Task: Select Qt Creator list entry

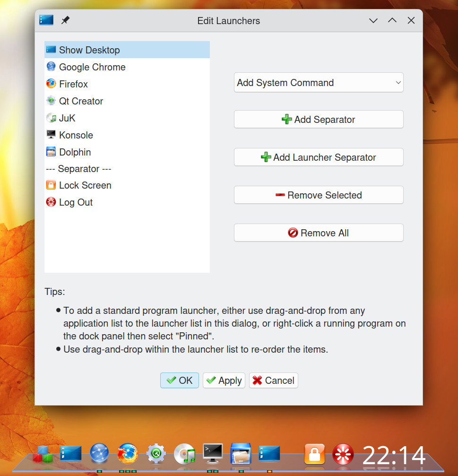Action: pyautogui.click(x=127, y=101)
